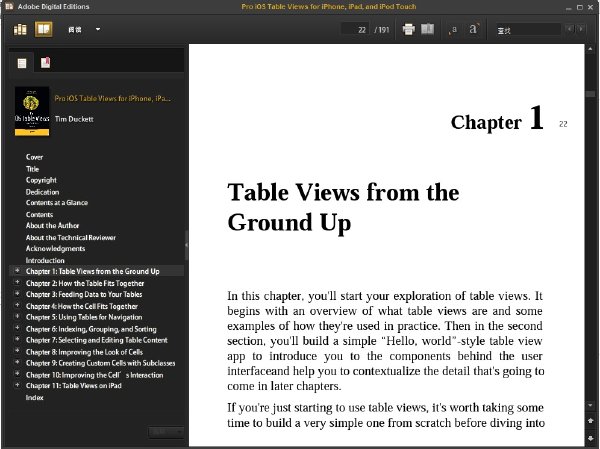Expand Chapter 11 subtree
This screenshot has width=600, height=449.
[x=17, y=385]
